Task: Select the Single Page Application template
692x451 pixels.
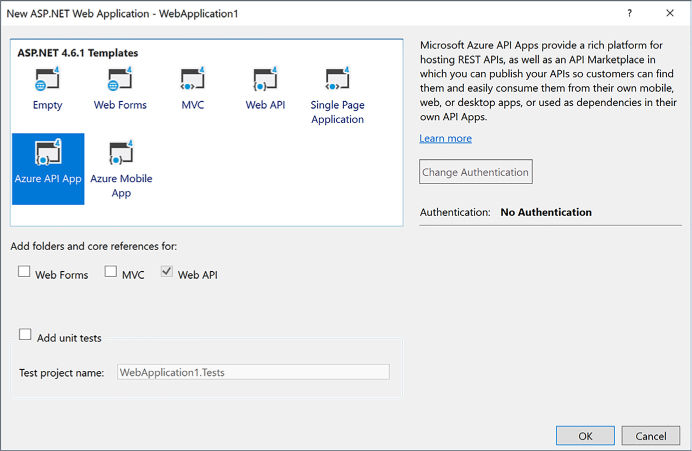Action: 337,95
